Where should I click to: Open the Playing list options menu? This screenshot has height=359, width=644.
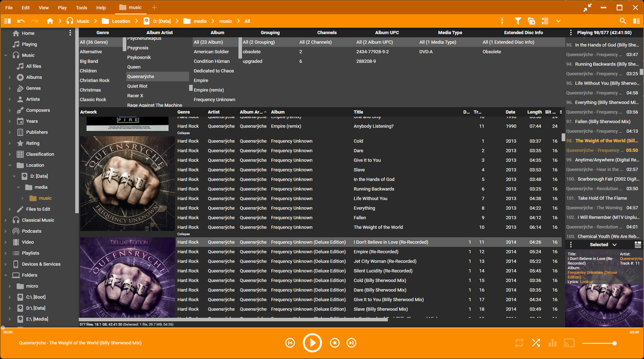pos(571,33)
